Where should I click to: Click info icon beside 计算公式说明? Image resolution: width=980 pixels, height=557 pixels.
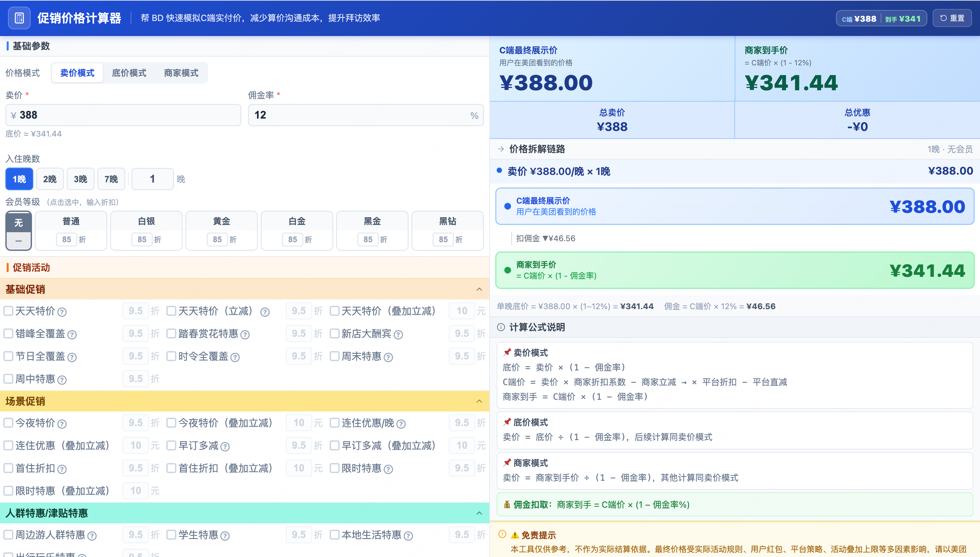[x=501, y=327]
